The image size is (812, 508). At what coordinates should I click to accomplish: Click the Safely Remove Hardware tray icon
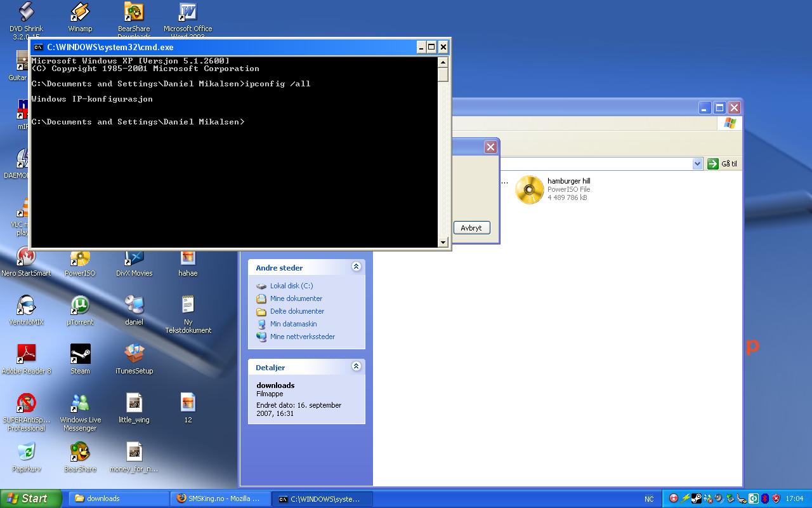pos(730,498)
